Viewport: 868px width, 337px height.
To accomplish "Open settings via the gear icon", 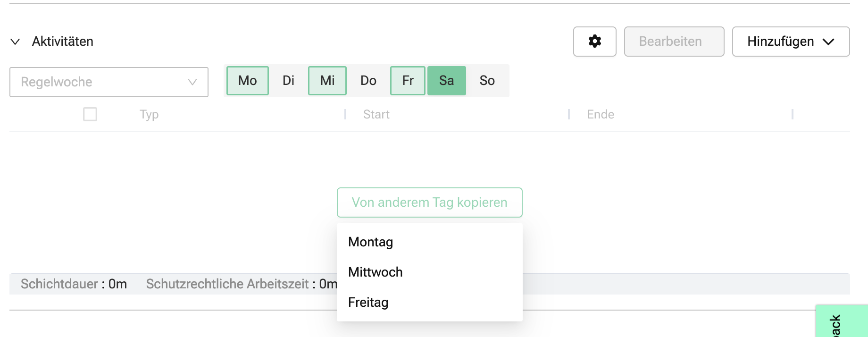I will tap(594, 42).
